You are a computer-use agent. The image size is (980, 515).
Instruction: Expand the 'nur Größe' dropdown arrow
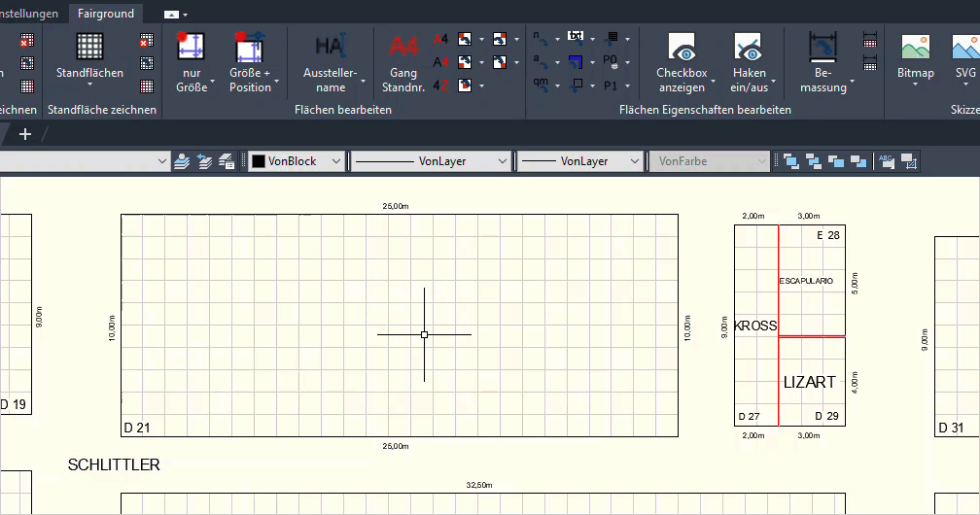213,82
